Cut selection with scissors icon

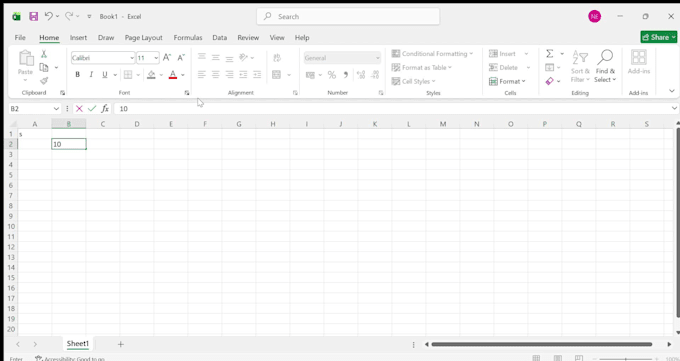click(44, 54)
